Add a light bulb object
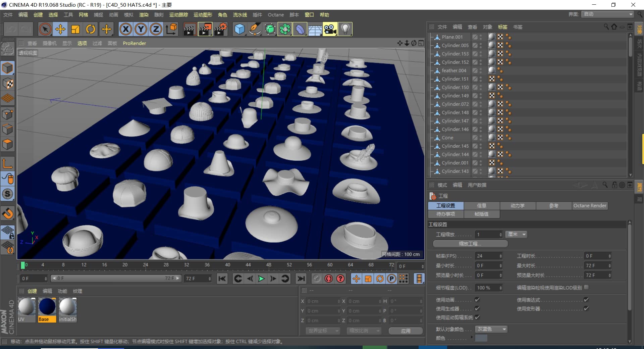Image resolution: width=644 pixels, height=349 pixels. pos(345,29)
